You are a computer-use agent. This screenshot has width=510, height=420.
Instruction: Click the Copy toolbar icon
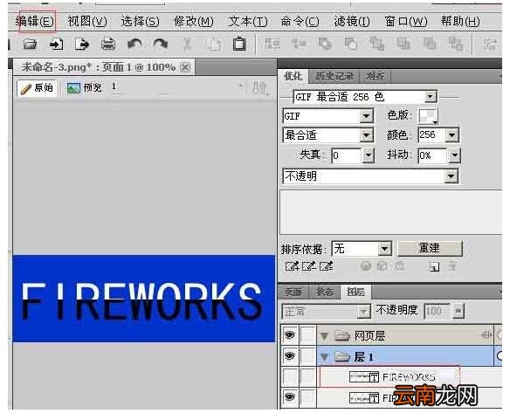[x=213, y=44]
